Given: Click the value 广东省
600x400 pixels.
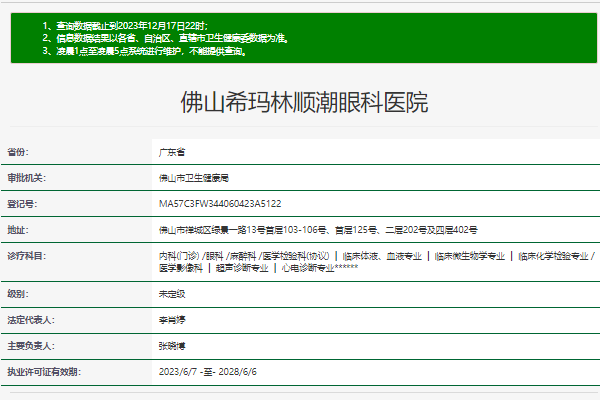Looking at the screenshot, I should click(x=172, y=152).
